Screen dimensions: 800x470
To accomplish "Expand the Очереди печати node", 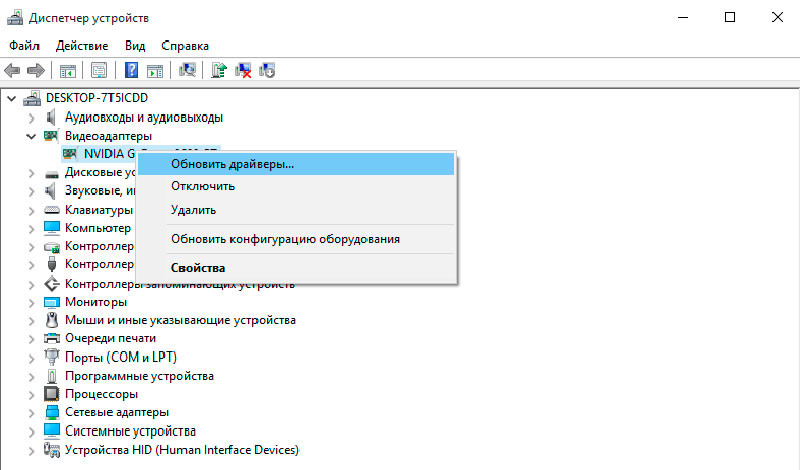I will 32,338.
